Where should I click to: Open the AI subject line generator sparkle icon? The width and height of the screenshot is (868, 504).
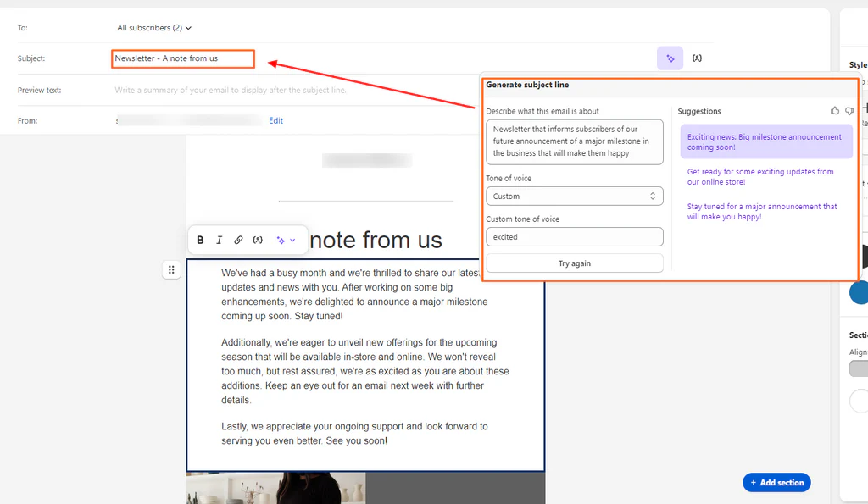670,58
